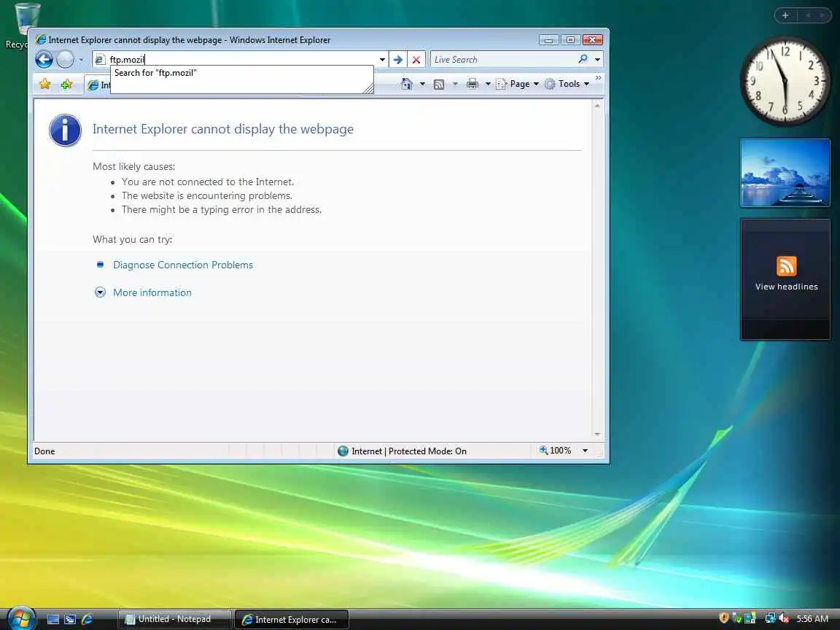The image size is (840, 630).
Task: Click the Add to Favorites icon
Action: coord(66,84)
